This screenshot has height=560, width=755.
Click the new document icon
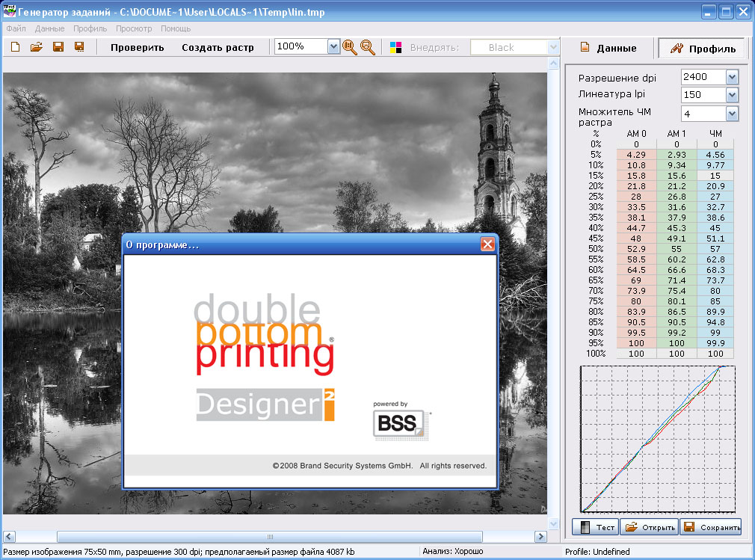[16, 47]
